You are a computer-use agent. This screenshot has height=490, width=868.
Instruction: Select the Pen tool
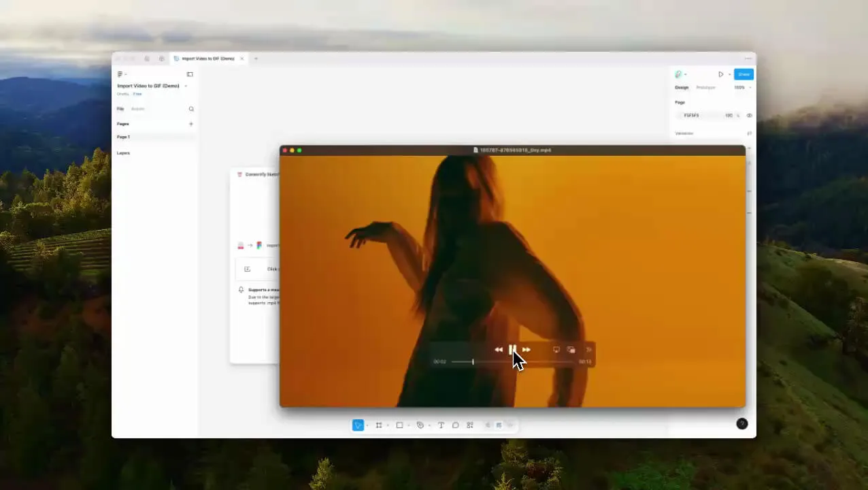pyautogui.click(x=420, y=425)
